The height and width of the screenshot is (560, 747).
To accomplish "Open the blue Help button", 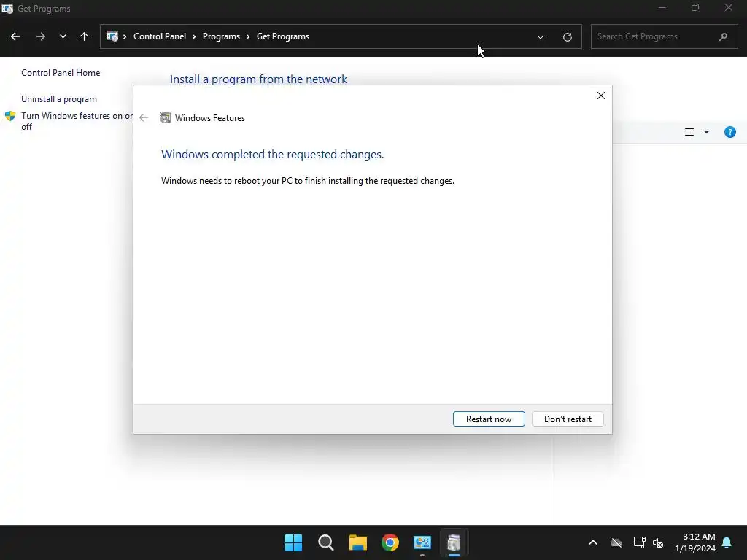I will click(x=729, y=133).
